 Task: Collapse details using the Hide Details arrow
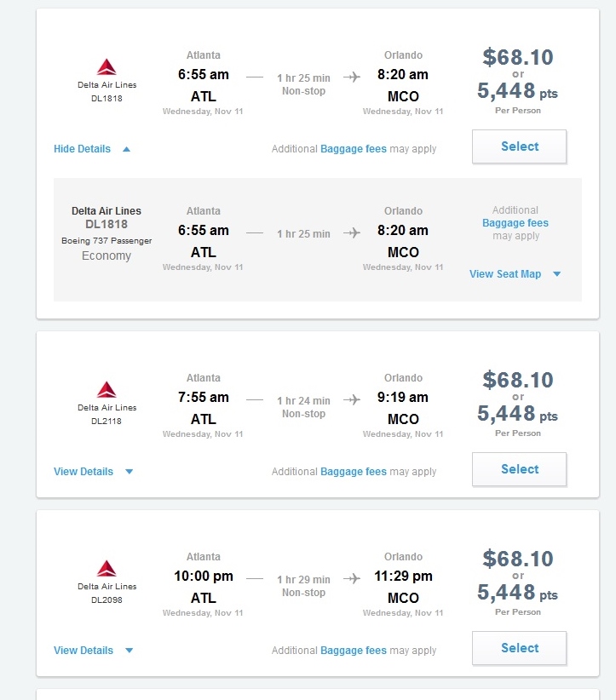click(126, 149)
